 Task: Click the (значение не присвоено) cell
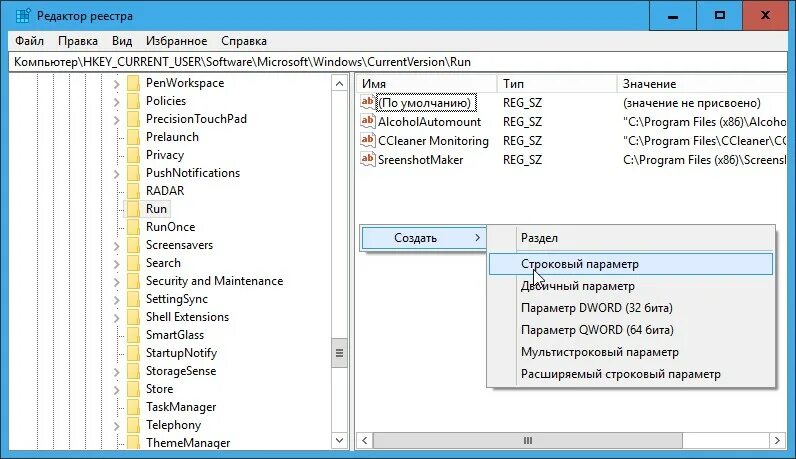691,103
